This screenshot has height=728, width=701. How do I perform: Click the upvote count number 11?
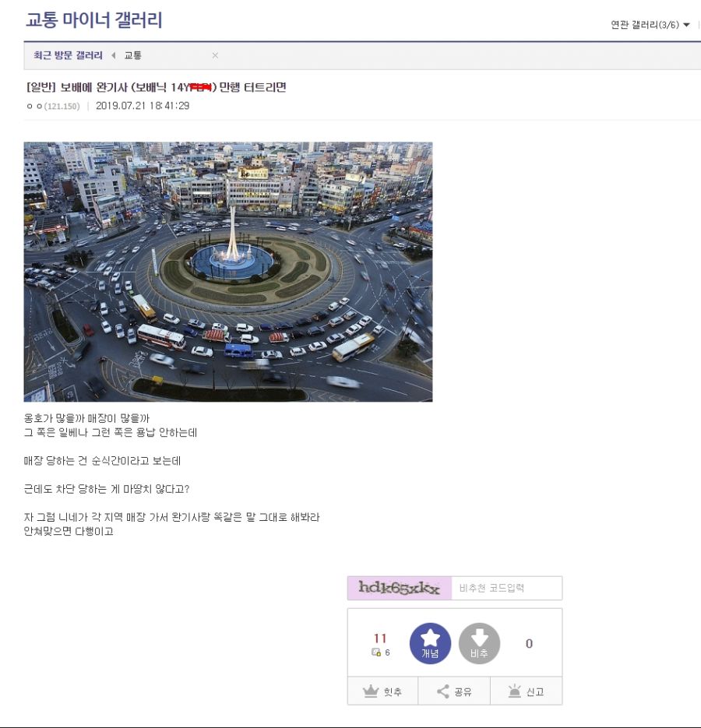click(380, 638)
